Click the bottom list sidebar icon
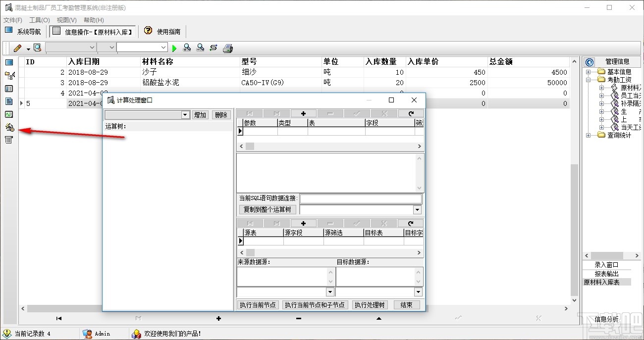Viewport: 644px width, 340px height. (x=9, y=140)
